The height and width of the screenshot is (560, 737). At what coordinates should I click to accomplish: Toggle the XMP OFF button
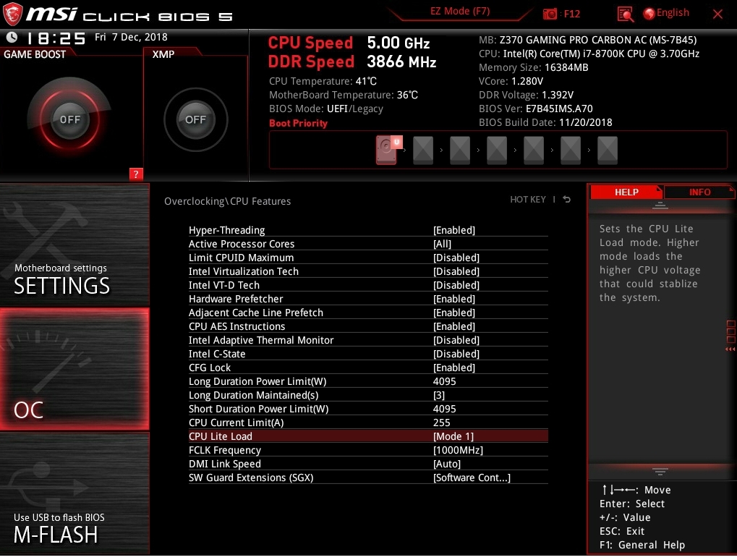195,119
